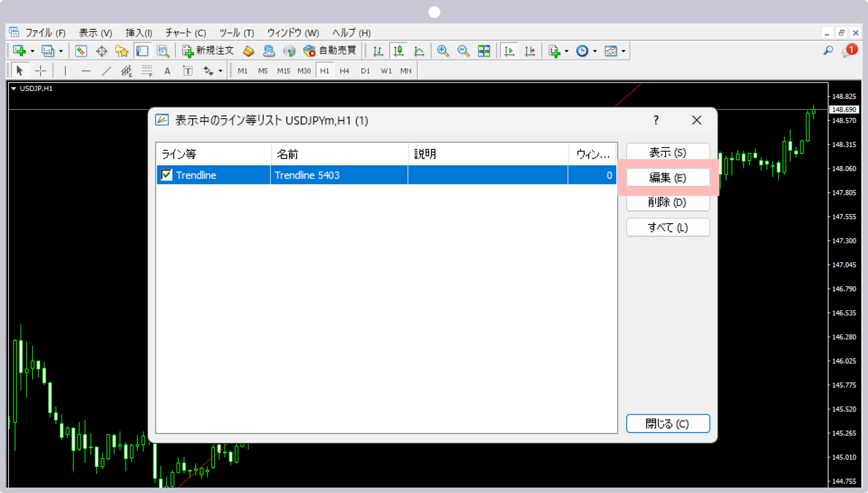Image resolution: width=868 pixels, height=493 pixels.
Task: Switch to M5 timeframe
Action: [263, 71]
